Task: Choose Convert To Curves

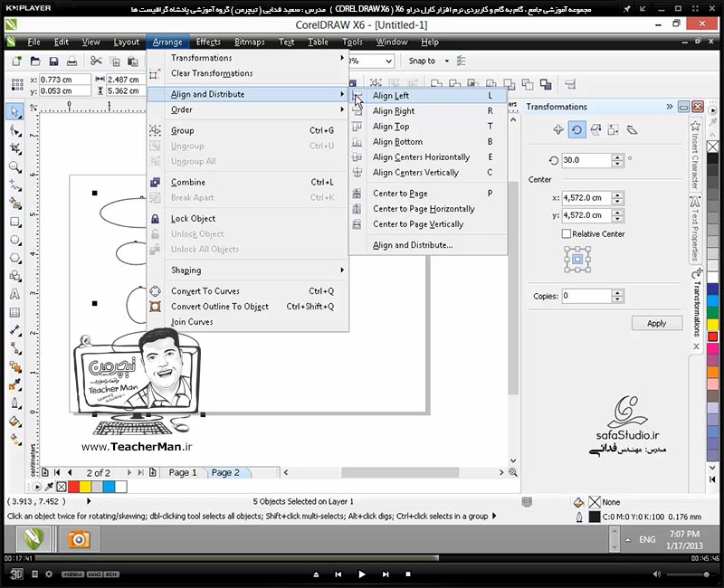Action: [248, 290]
